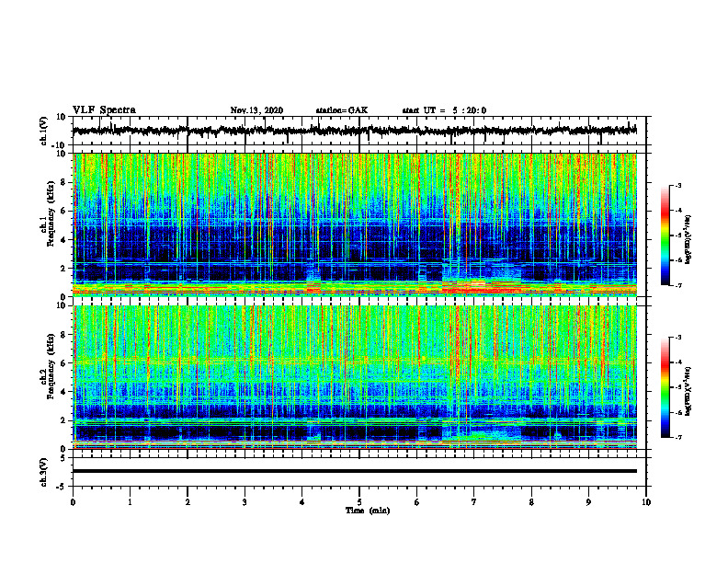The width and height of the screenshot is (728, 563).
Task: Click time-axis tick label "5"
Action: 359,502
